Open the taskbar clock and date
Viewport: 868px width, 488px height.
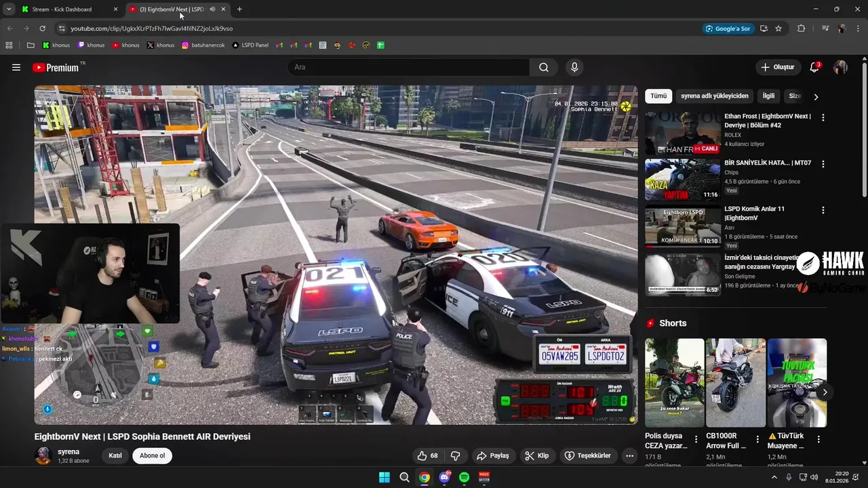tap(837, 477)
